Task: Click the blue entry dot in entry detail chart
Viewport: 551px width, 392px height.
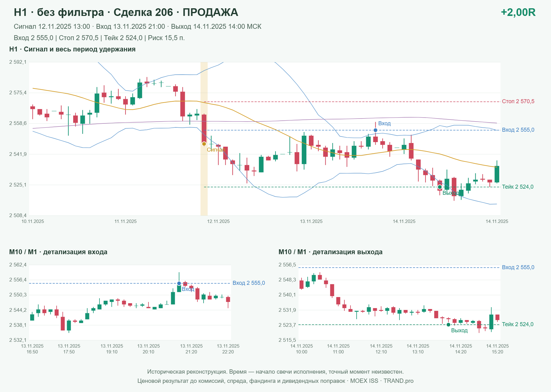Action: pyautogui.click(x=179, y=283)
